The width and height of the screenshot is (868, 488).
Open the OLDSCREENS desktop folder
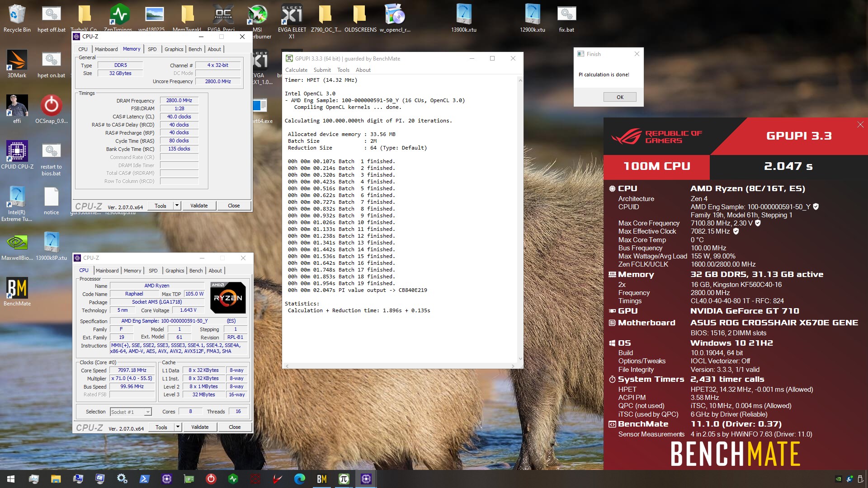point(360,18)
